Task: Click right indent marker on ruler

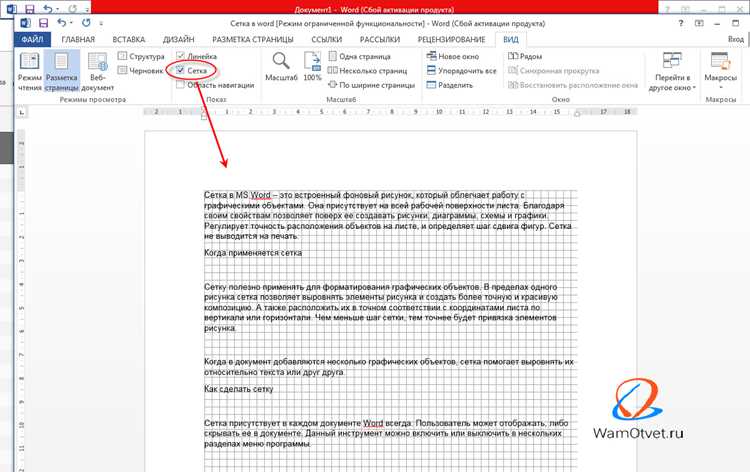Action: [577, 114]
